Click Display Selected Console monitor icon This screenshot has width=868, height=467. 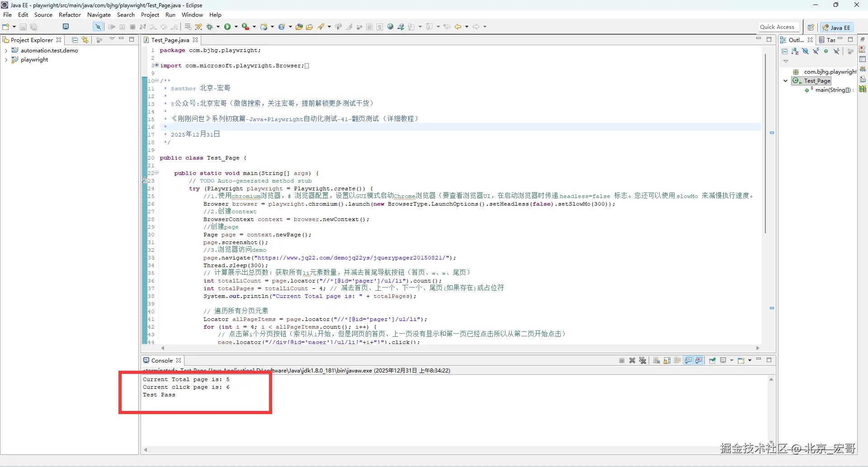723,360
